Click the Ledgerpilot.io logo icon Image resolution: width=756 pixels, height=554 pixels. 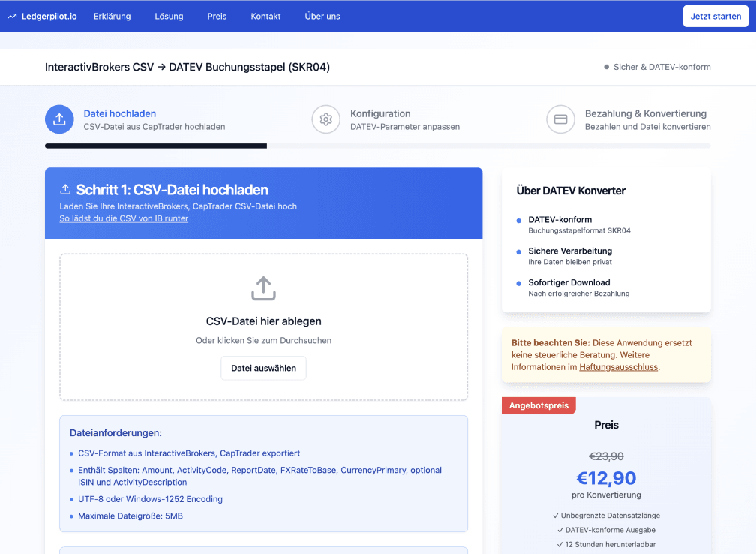[x=10, y=15]
